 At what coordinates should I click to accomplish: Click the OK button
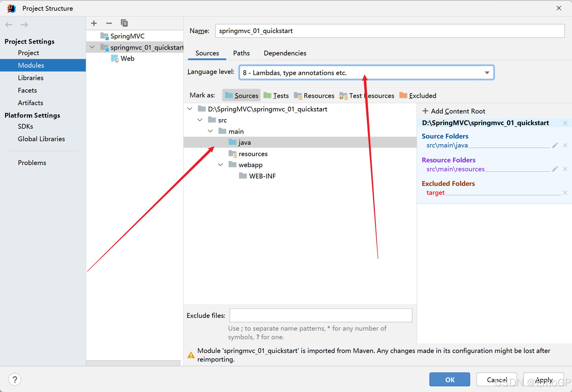pyautogui.click(x=450, y=379)
